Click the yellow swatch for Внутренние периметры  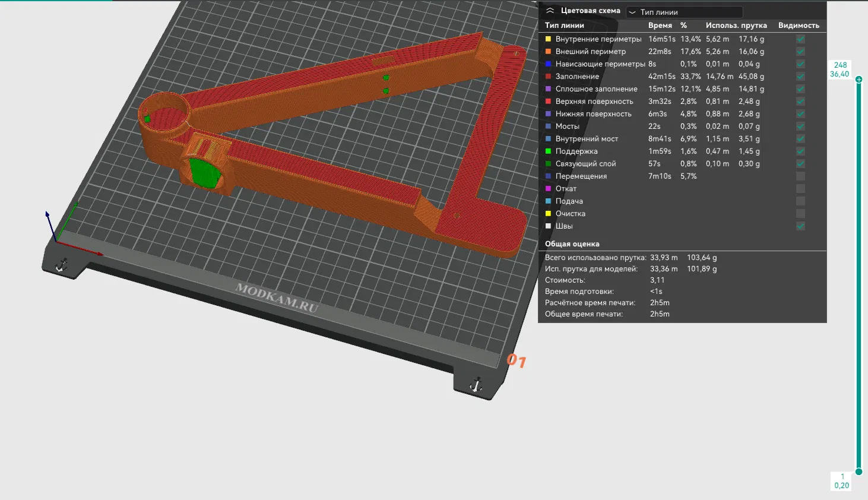(x=549, y=39)
